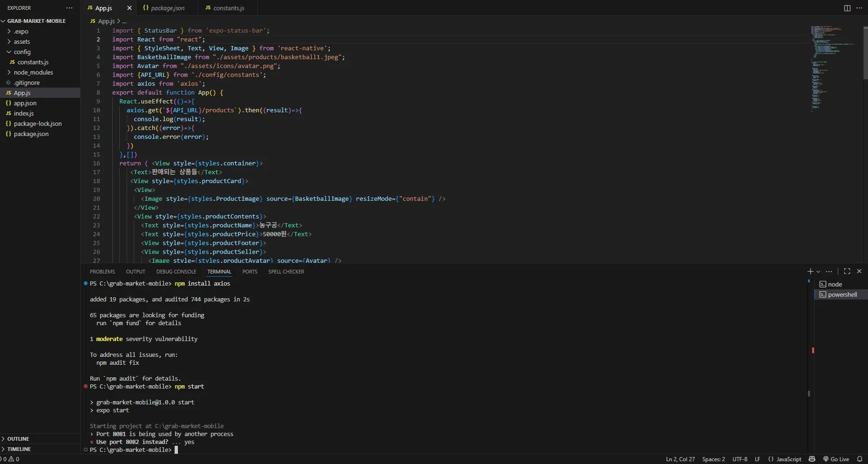868x464 pixels.
Task: Expand the OUTLINE section
Action: [18, 439]
